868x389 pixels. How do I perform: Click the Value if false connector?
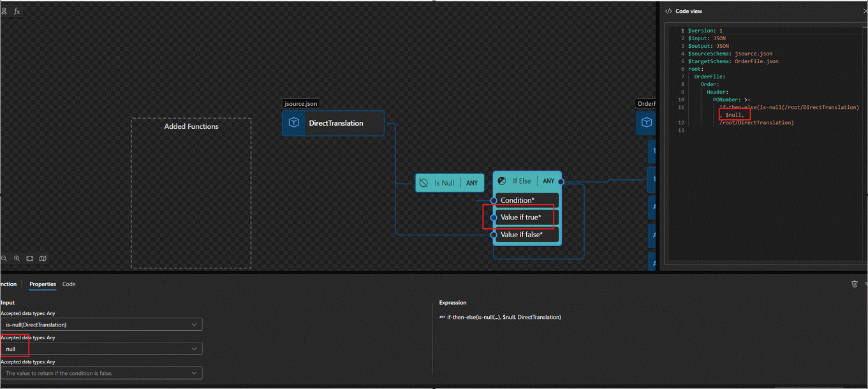(494, 235)
